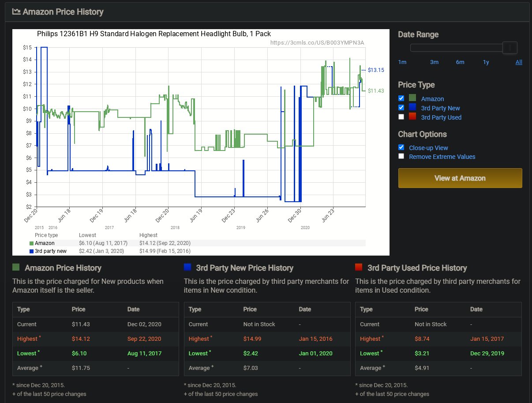Click the Date Range slider track left of the handle
The width and height of the screenshot is (532, 403).
pyautogui.click(x=456, y=48)
